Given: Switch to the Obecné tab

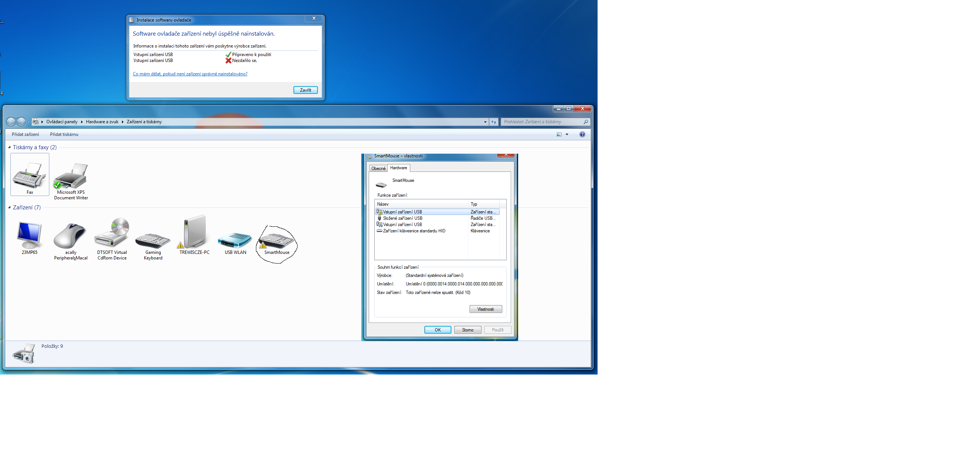Looking at the screenshot, I should point(378,168).
